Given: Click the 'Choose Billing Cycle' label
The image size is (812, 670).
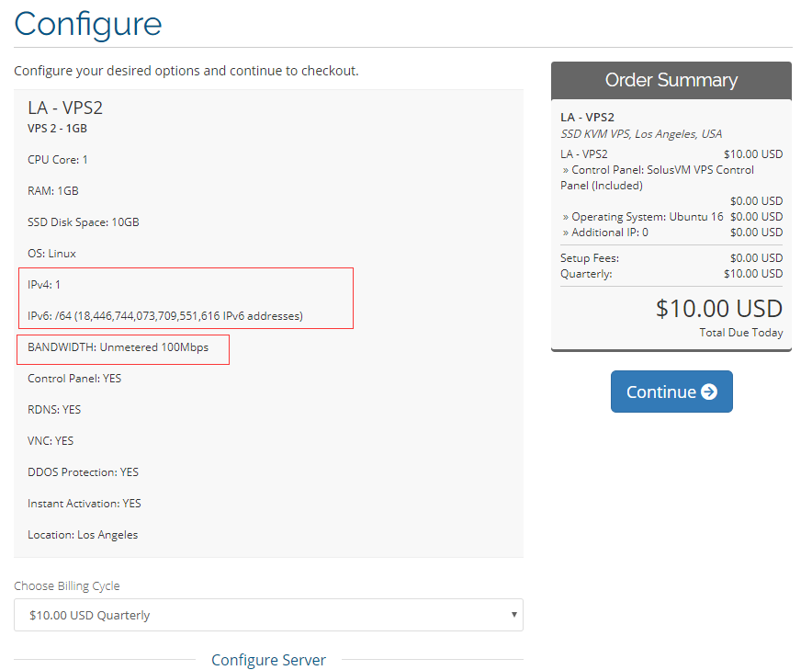Looking at the screenshot, I should [67, 586].
